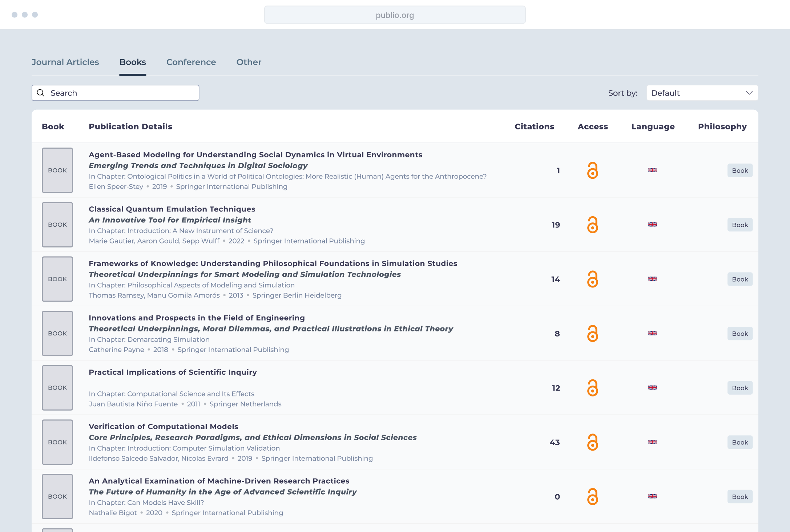Click open access icon on Agent-Based Modeling row
Image resolution: width=790 pixels, height=532 pixels.
coord(592,170)
